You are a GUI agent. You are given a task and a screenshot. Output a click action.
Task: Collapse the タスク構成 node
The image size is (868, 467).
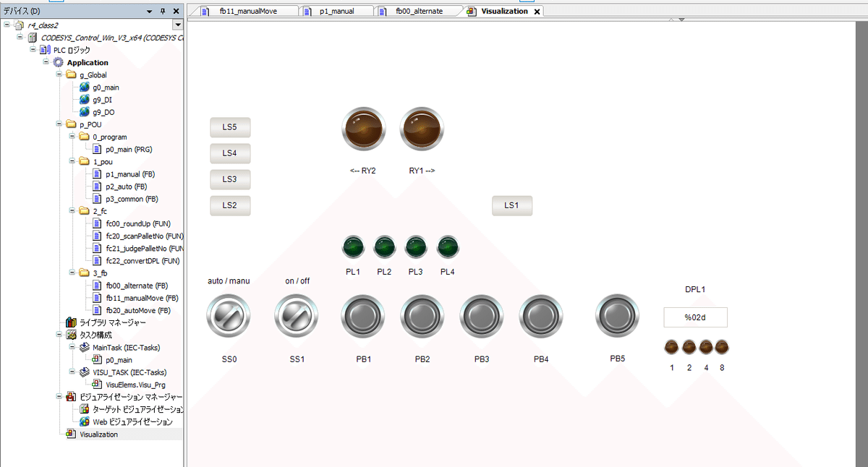59,335
